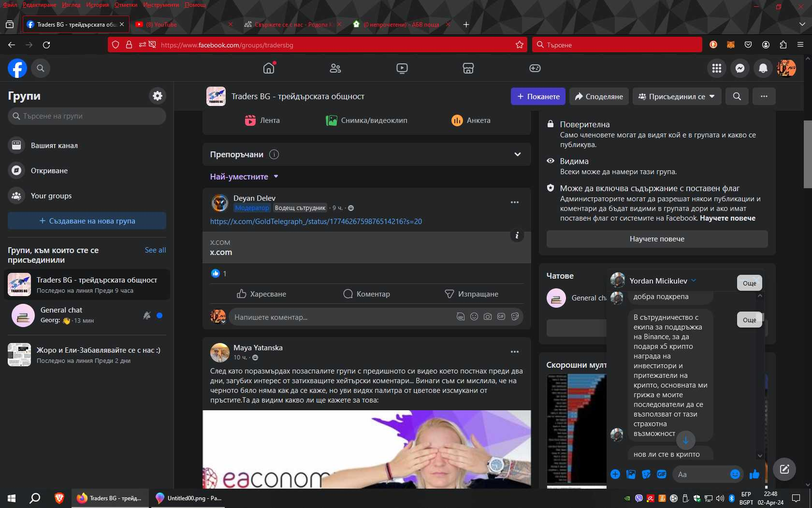Open Facebook search magnifier icon

[41, 68]
